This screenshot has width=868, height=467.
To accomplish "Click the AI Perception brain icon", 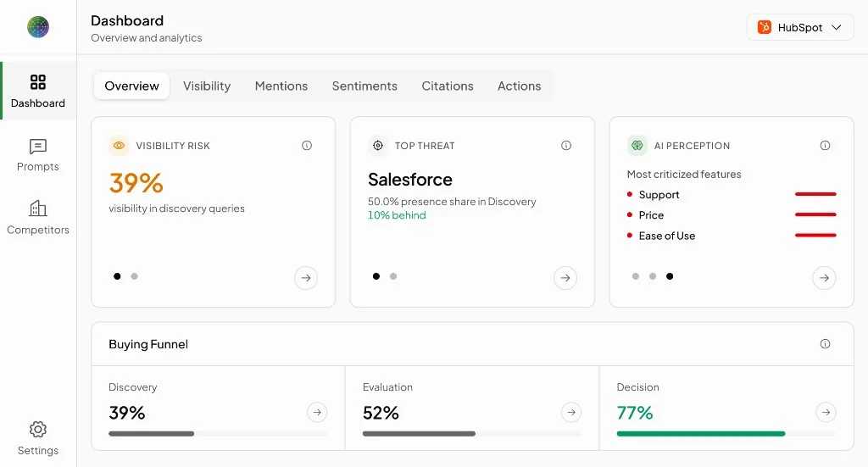I will (637, 146).
